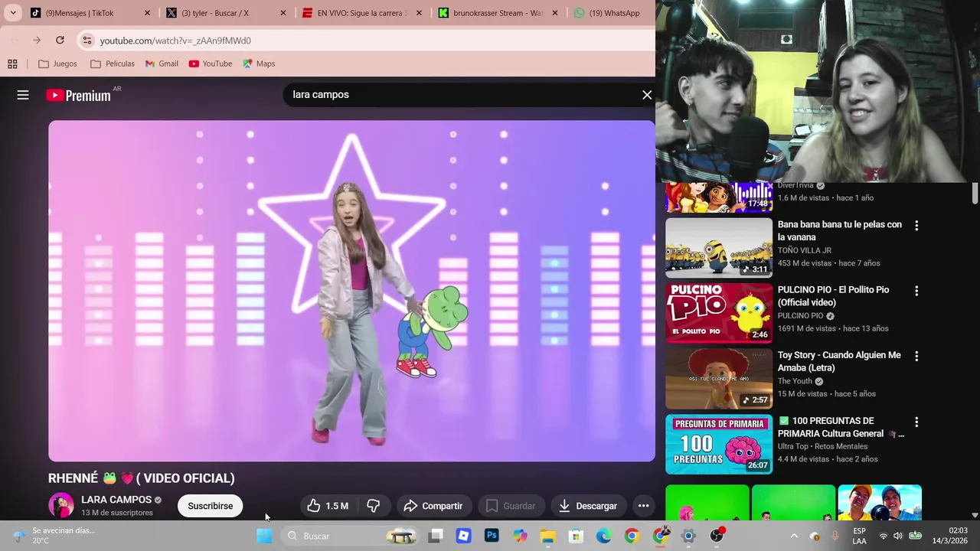Open options for '100 PREGUNTAS DE PRIMARIA' video
980x551 pixels.
pyautogui.click(x=916, y=422)
